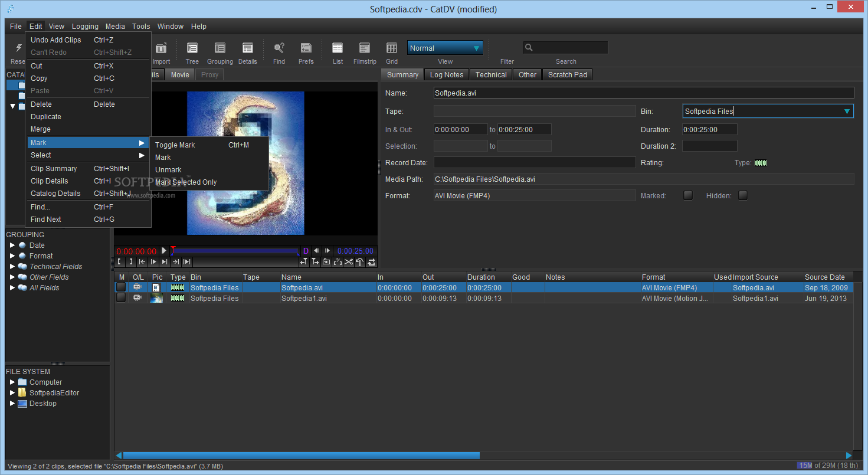Click into the Name field Softpedia.avi
The image size is (868, 475).
tap(644, 93)
